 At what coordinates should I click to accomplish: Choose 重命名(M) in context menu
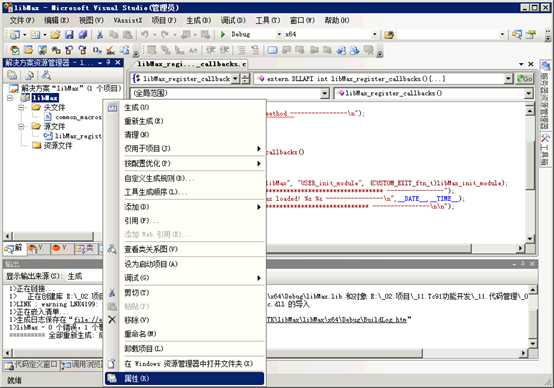tap(184, 334)
